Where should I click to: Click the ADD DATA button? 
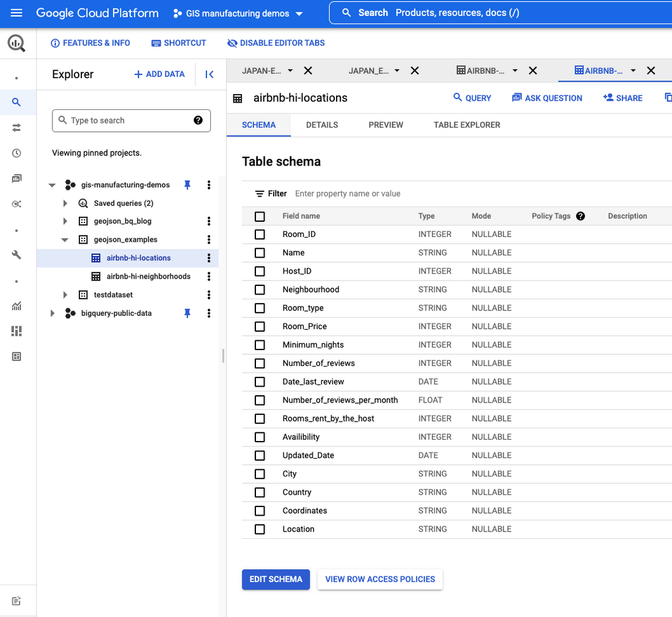(x=159, y=74)
